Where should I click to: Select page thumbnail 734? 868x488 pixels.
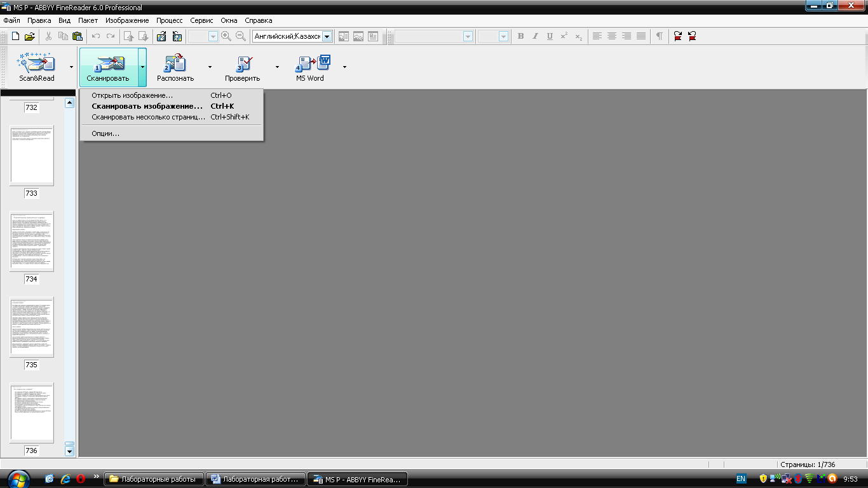point(32,241)
